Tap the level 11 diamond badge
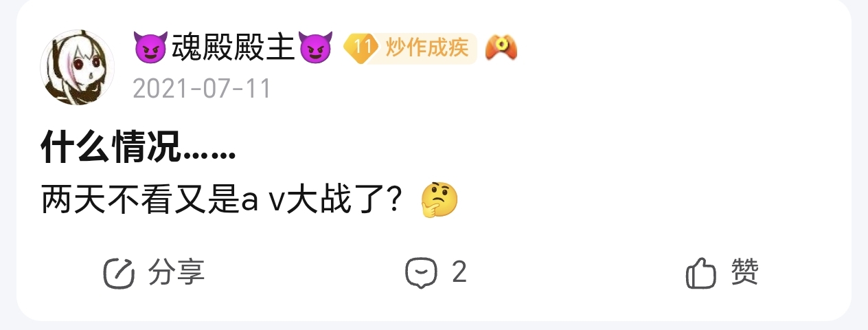The width and height of the screenshot is (868, 330). [361, 47]
